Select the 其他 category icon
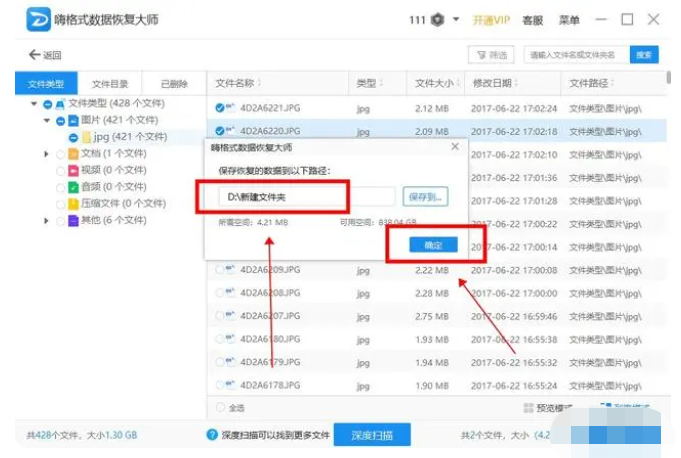The width and height of the screenshot is (681, 458). coord(73,221)
